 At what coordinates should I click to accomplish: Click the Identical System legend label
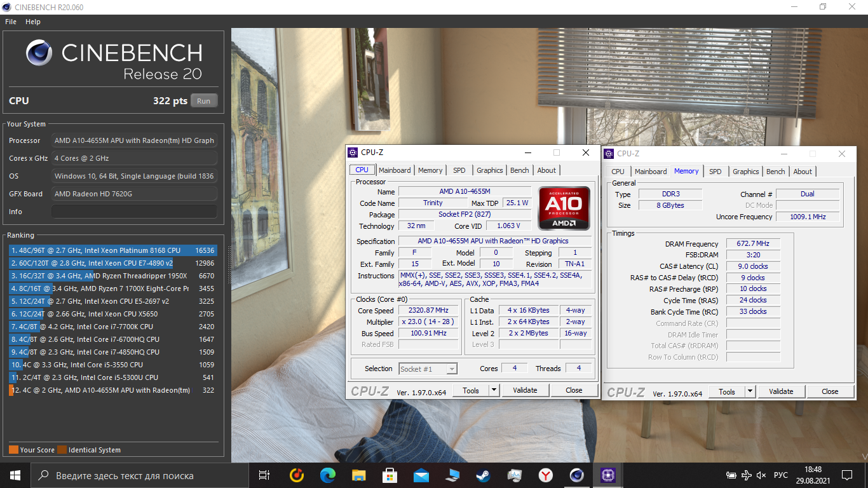coord(95,450)
